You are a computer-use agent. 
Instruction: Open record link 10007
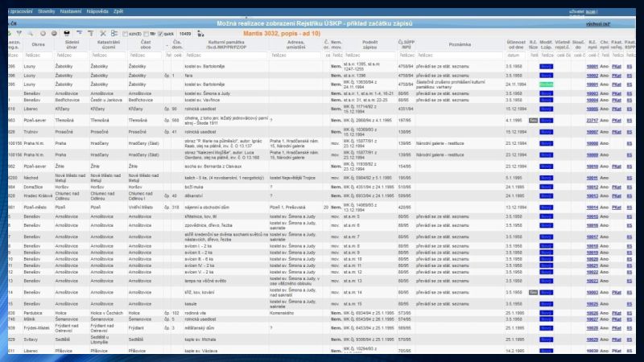[592, 132]
